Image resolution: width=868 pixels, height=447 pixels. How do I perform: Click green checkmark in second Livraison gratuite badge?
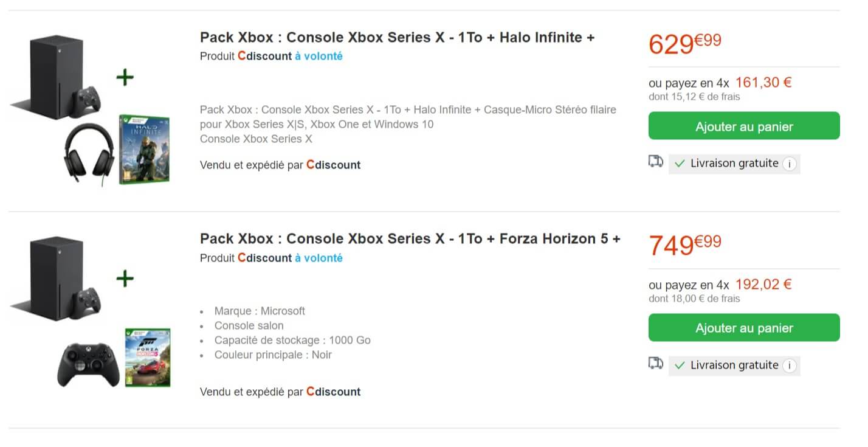680,366
